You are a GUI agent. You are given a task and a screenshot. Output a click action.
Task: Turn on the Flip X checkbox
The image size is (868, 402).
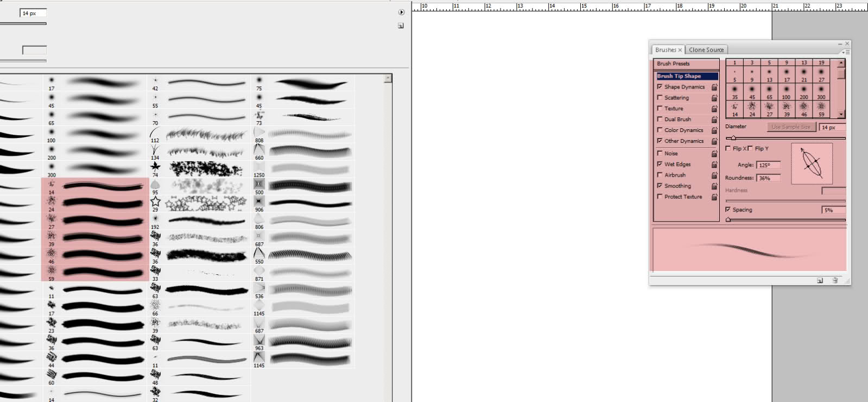728,148
